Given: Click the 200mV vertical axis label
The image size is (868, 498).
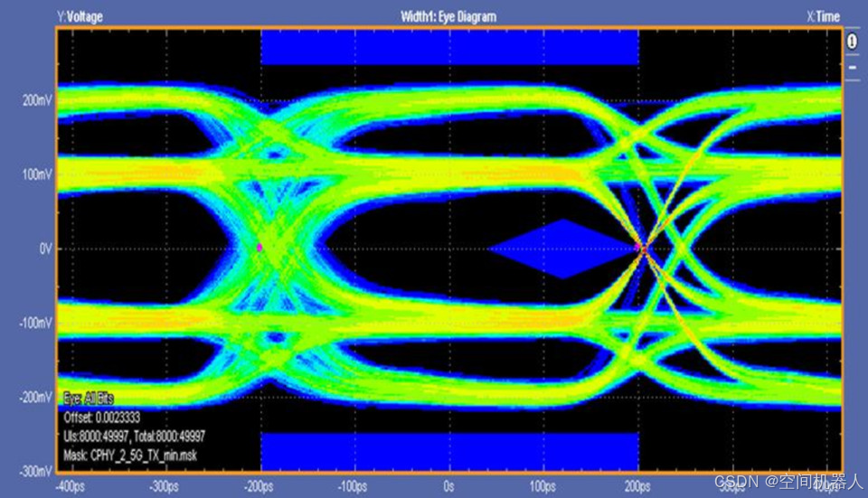Looking at the screenshot, I should [38, 100].
